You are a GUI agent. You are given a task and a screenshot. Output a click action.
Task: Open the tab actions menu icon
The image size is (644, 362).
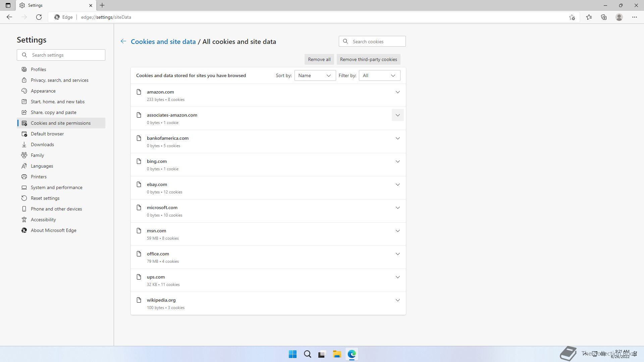tap(8, 5)
